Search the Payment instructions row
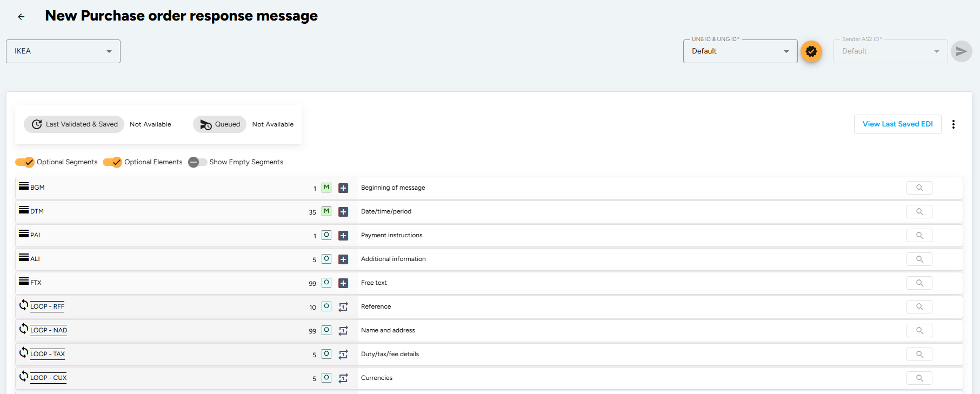This screenshot has width=980, height=394. (x=919, y=236)
